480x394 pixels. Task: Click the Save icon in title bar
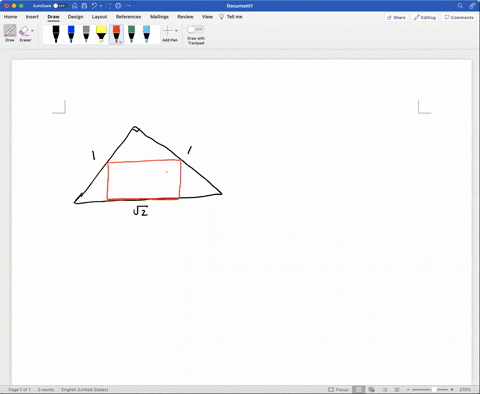pos(84,6)
